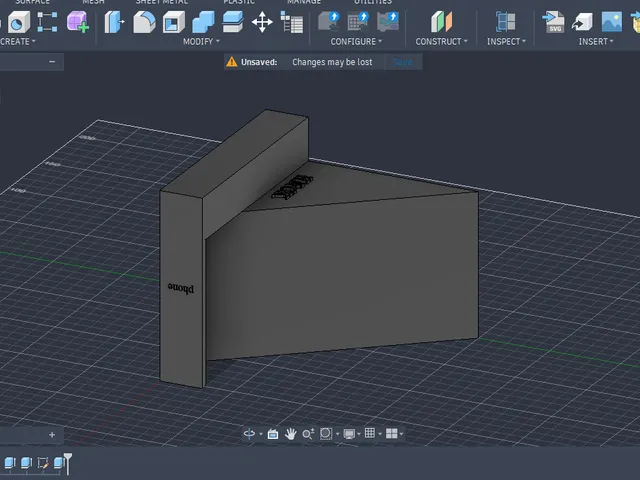Click the "Changes may be lost" banner text
The width and height of the screenshot is (640, 480).
pos(332,62)
